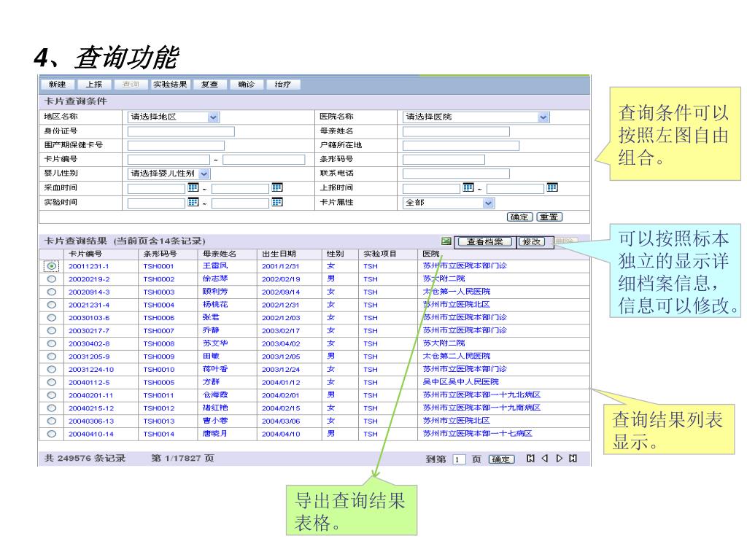Open the 实验结果 tab
The image size is (747, 560).
coord(170,85)
